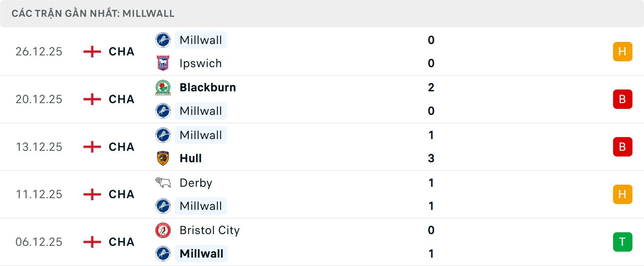Click the yellow H result indicator for Derby match
Screen dimensions: 644x266
[x=623, y=194]
